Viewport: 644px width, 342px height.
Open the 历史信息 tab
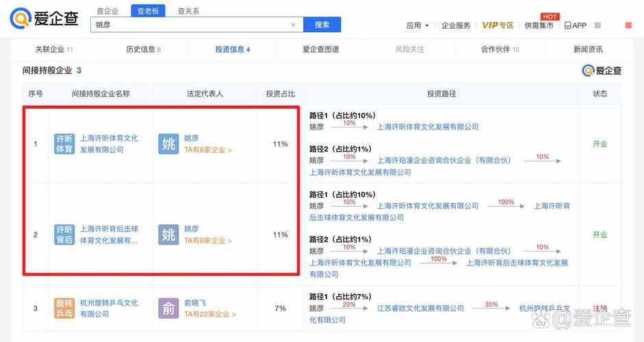143,49
